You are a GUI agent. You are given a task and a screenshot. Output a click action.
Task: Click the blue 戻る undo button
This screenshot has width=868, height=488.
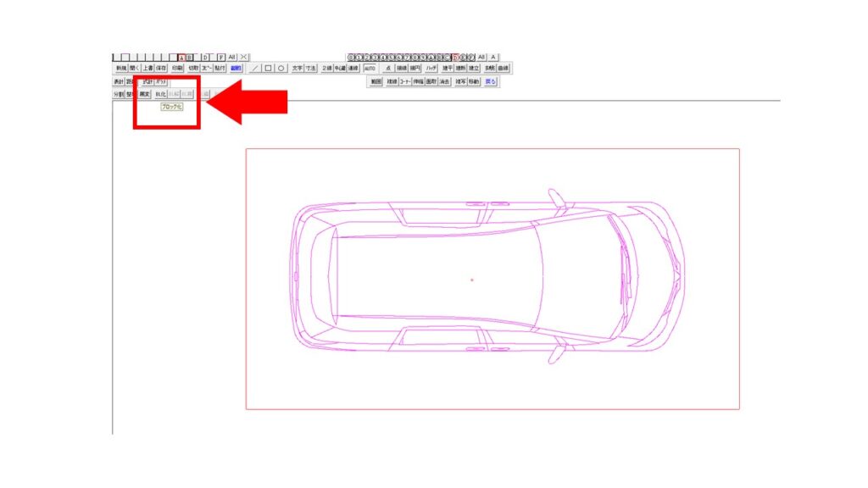pyautogui.click(x=491, y=82)
